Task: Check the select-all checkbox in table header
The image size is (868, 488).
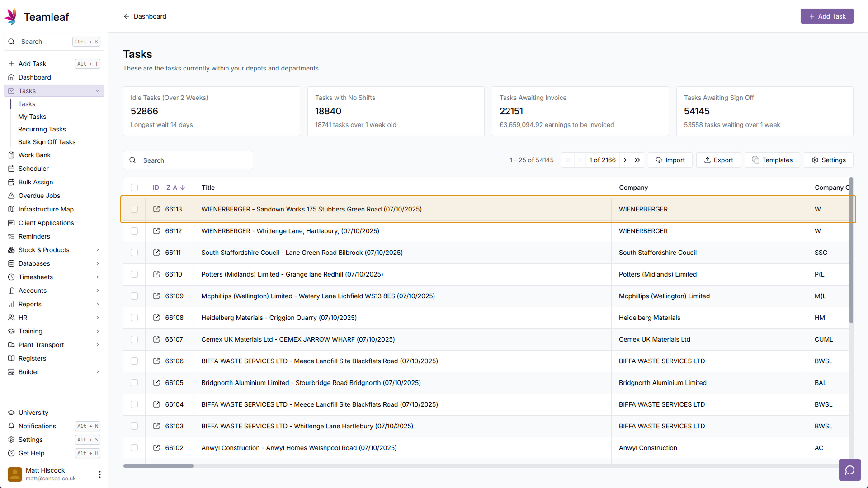Action: point(134,188)
